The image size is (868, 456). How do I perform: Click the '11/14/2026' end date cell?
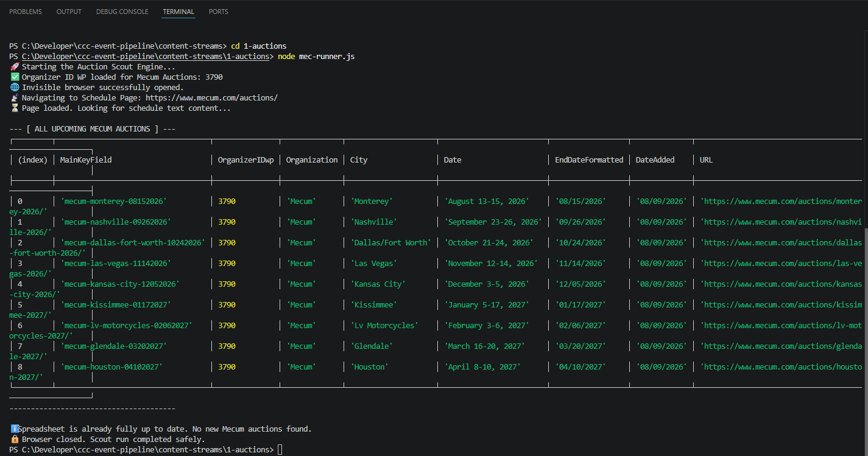(x=580, y=264)
